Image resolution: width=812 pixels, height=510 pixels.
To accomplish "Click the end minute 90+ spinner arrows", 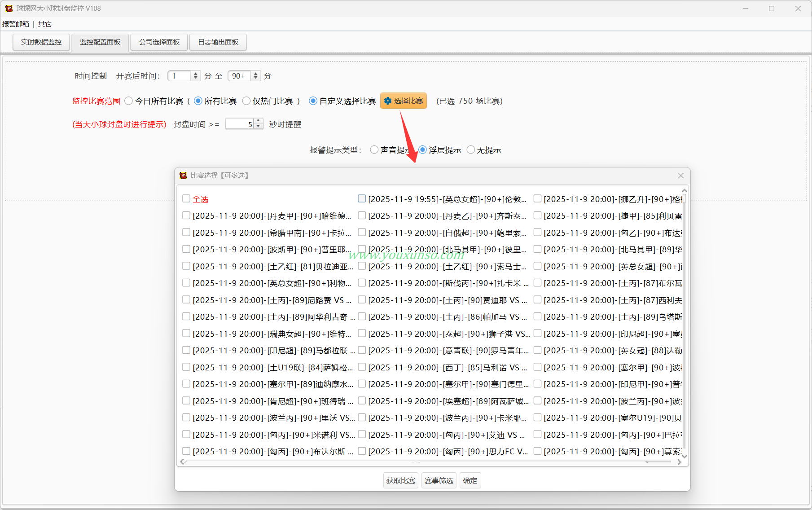I will (x=255, y=76).
